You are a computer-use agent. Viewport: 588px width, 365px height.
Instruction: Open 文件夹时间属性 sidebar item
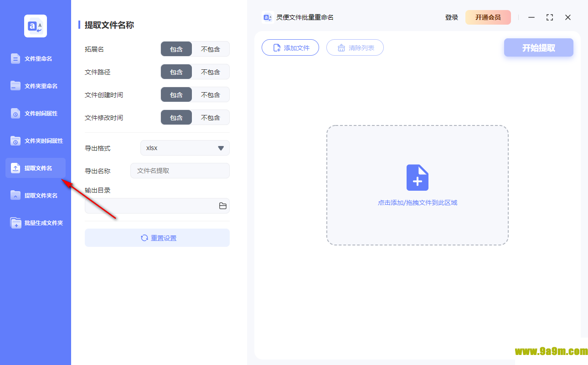tap(36, 141)
